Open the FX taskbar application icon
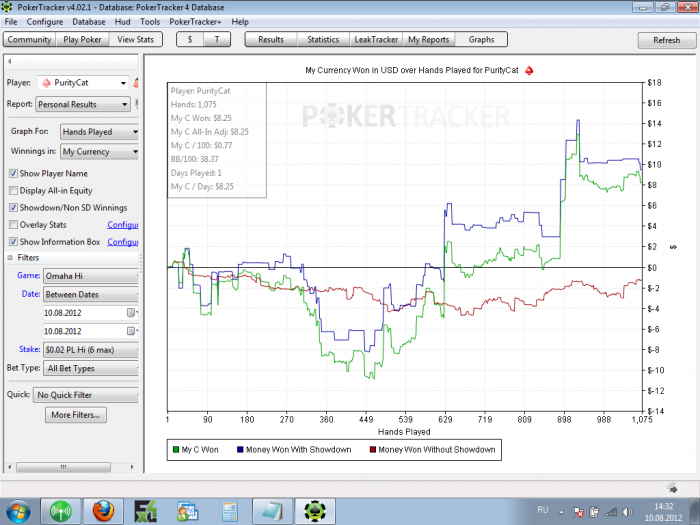Screen dimensions: 700x525 pos(146,511)
